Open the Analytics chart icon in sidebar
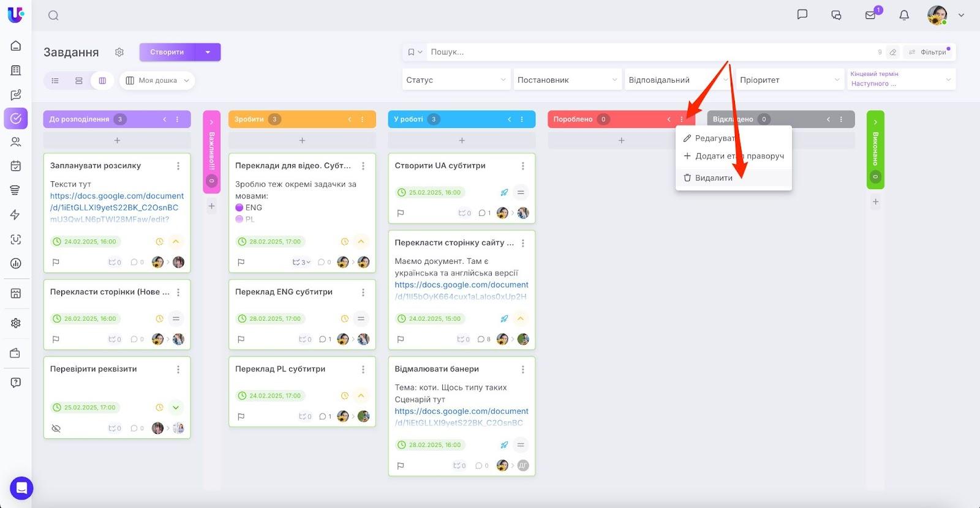This screenshot has width=980, height=508. click(16, 263)
